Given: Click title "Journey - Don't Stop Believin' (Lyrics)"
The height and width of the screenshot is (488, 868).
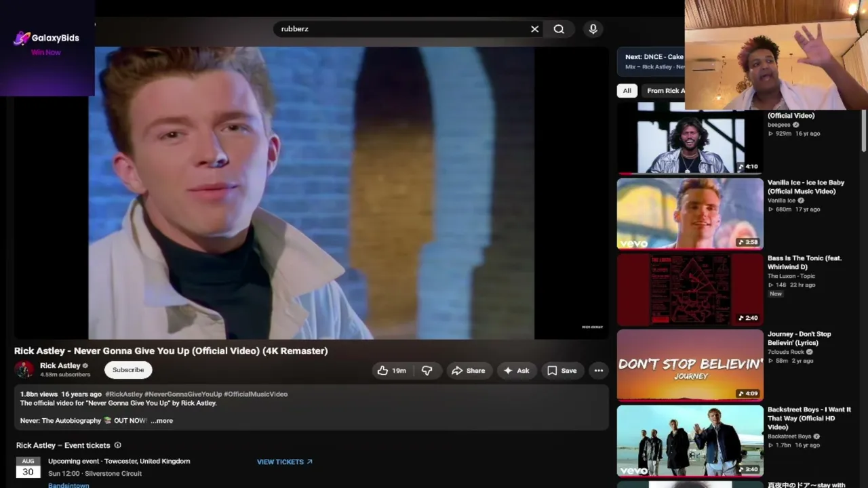Looking at the screenshot, I should 800,338.
